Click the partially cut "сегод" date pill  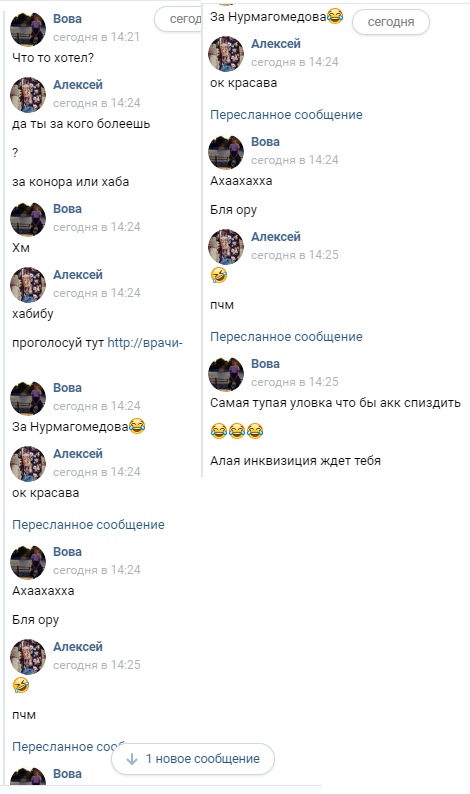(178, 19)
